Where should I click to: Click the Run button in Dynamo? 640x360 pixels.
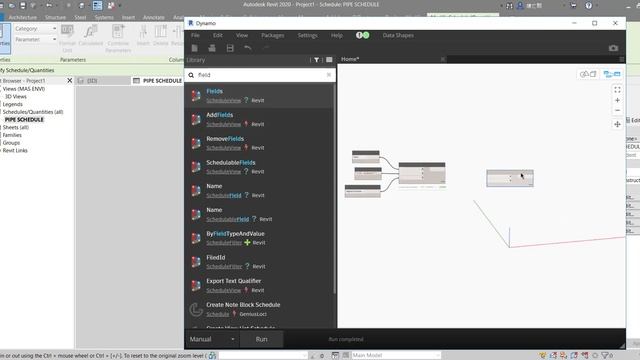pos(261,339)
